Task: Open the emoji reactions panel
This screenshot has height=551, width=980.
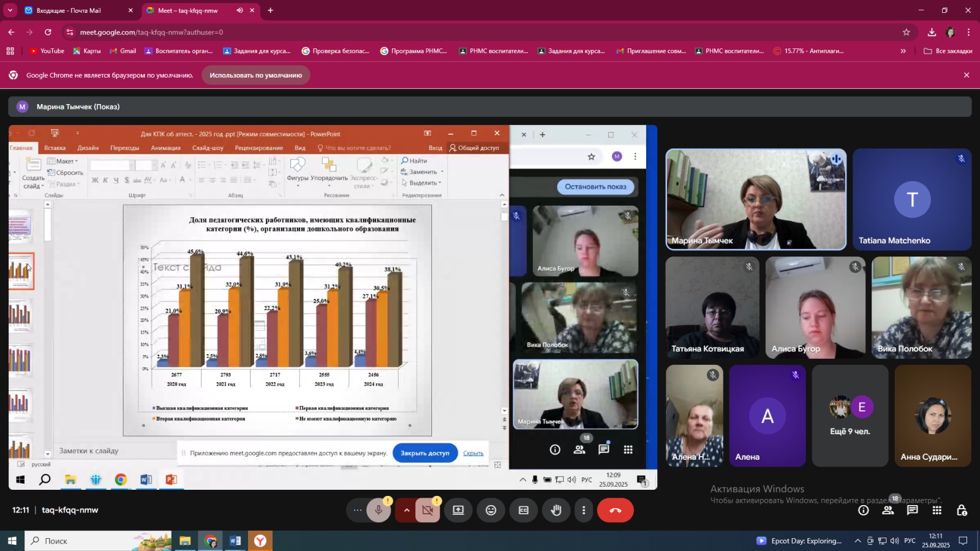Action: coord(491,511)
